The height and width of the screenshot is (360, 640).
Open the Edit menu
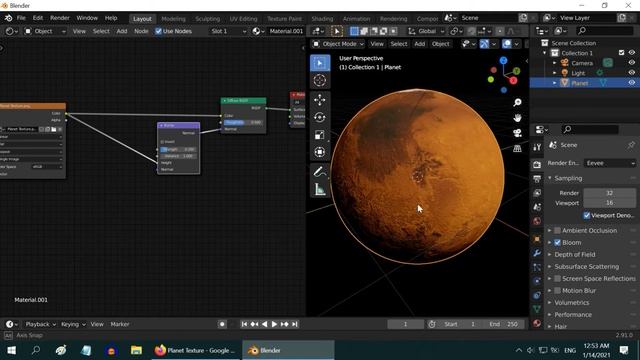(38, 18)
